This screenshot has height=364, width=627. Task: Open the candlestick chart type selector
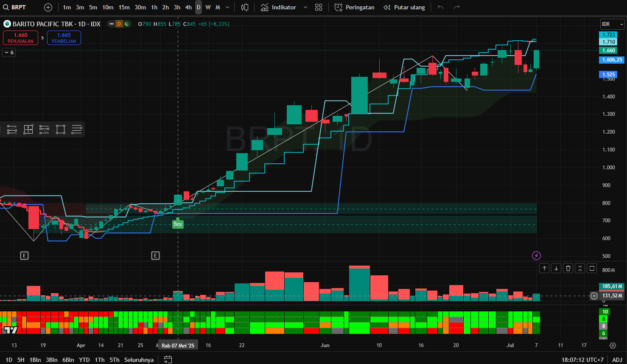pyautogui.click(x=245, y=7)
